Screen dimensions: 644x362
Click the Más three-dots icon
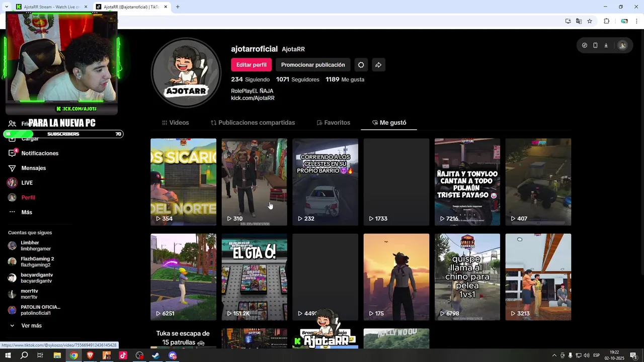pyautogui.click(x=12, y=212)
